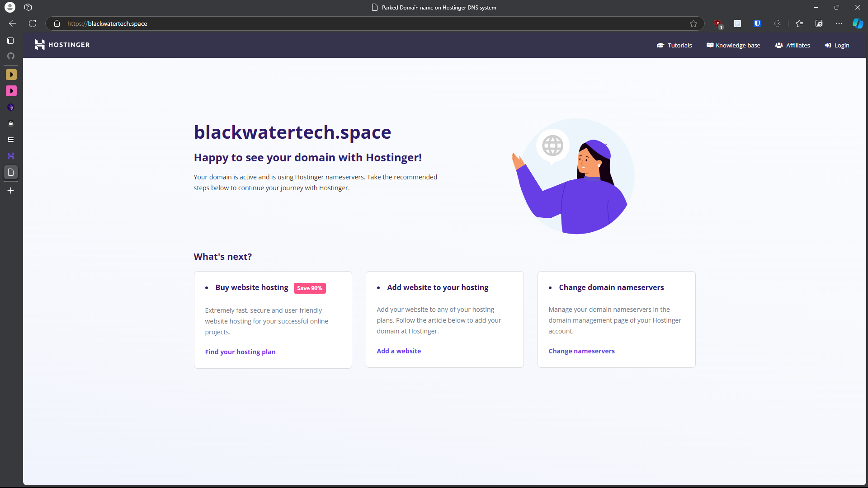Switch to the GitHub vertical tab
Screen dimensions: 868x488
click(11, 56)
